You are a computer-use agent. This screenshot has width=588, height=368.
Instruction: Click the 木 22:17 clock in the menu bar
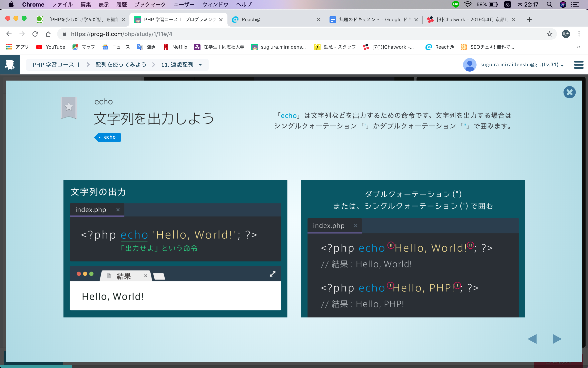528,4
